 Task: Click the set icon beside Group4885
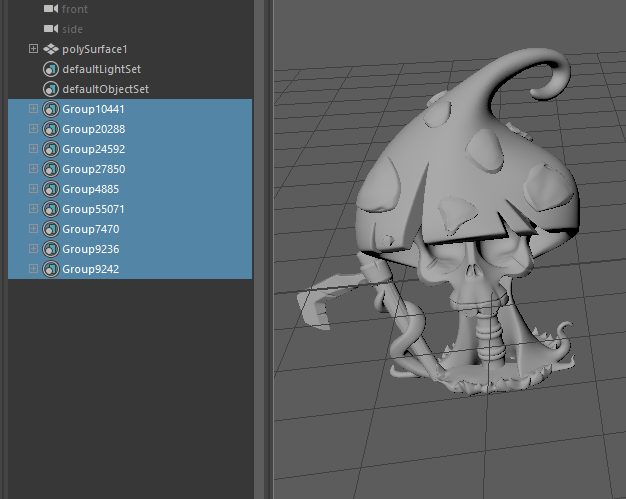point(51,189)
